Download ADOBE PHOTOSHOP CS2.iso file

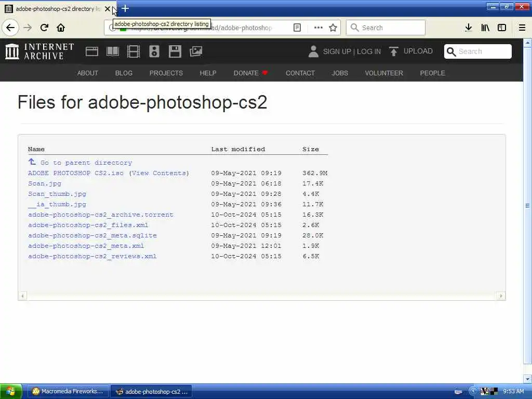point(76,173)
